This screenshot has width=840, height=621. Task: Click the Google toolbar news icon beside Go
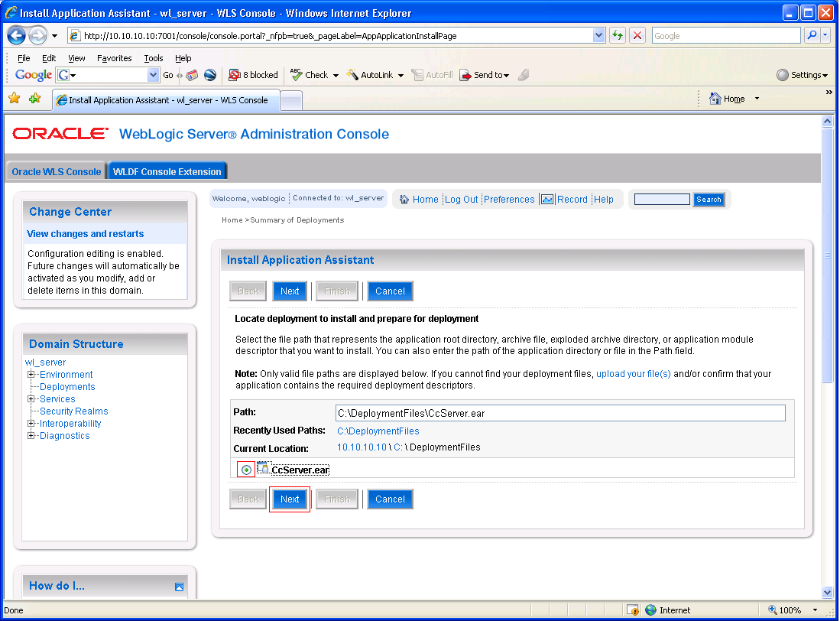point(192,75)
